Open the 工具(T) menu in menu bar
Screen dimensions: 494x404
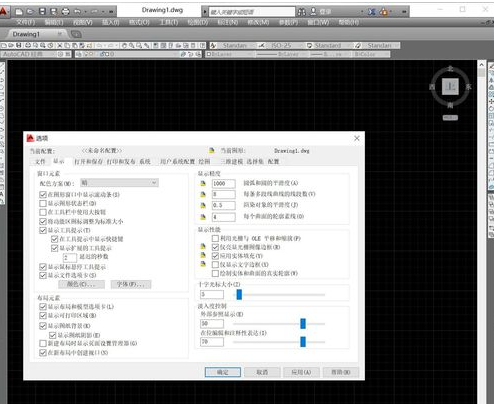point(169,22)
